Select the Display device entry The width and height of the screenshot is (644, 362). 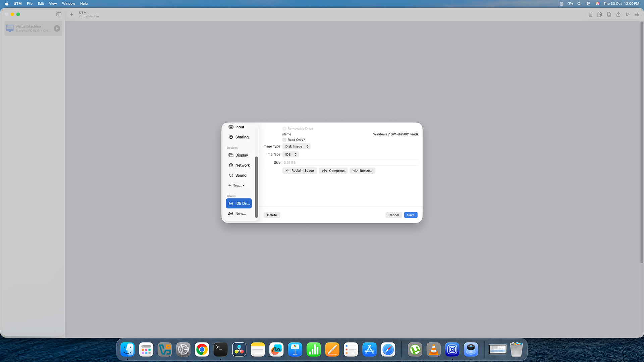[x=239, y=155]
